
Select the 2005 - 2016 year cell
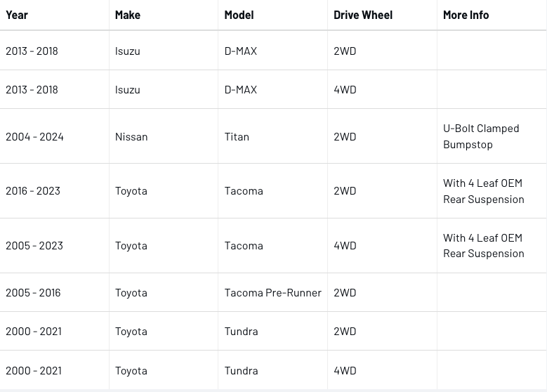33,292
